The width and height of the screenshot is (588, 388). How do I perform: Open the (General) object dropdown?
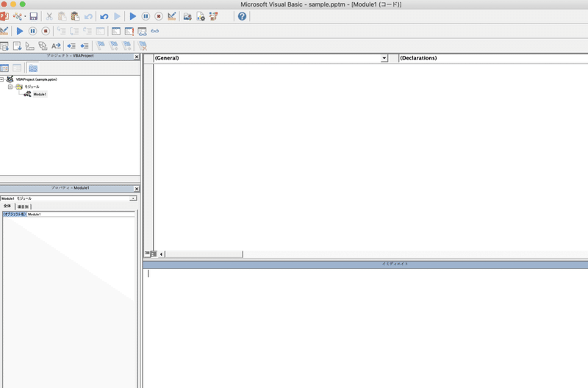click(384, 58)
